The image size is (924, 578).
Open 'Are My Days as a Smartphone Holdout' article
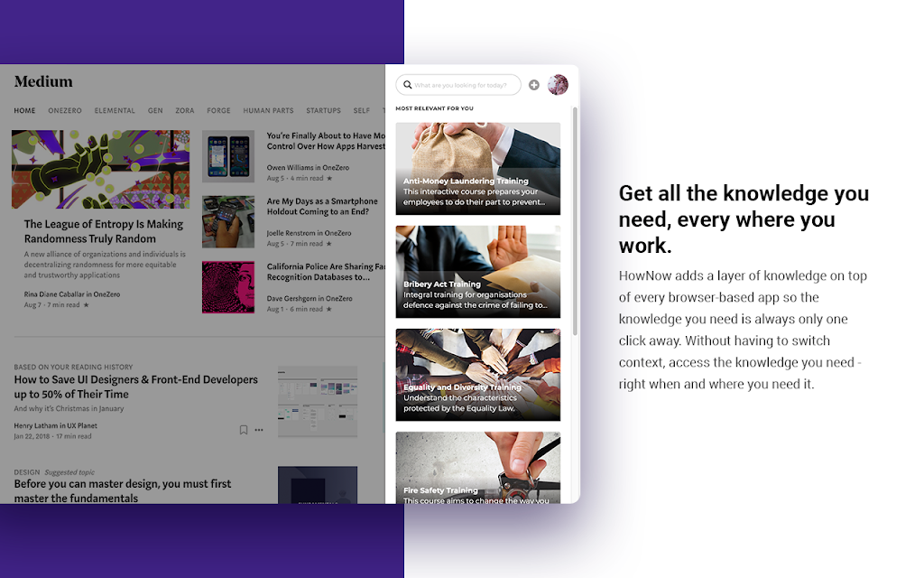click(322, 207)
